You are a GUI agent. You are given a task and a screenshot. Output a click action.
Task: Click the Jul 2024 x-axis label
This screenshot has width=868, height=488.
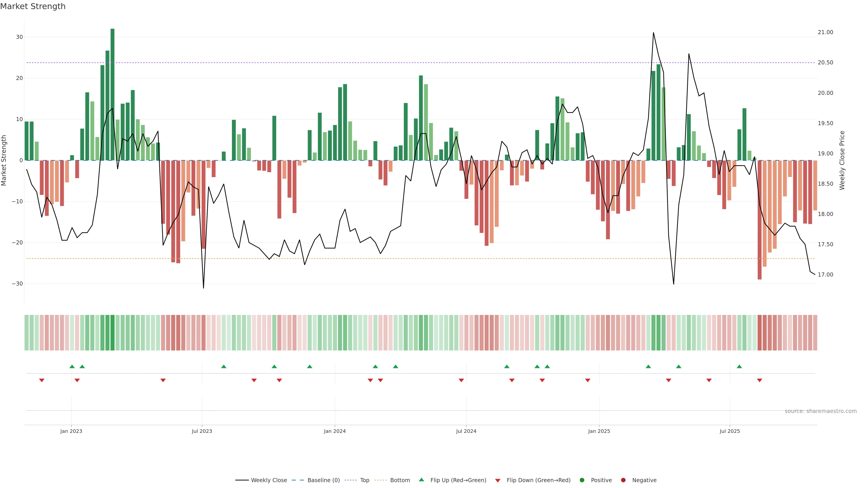pos(466,431)
